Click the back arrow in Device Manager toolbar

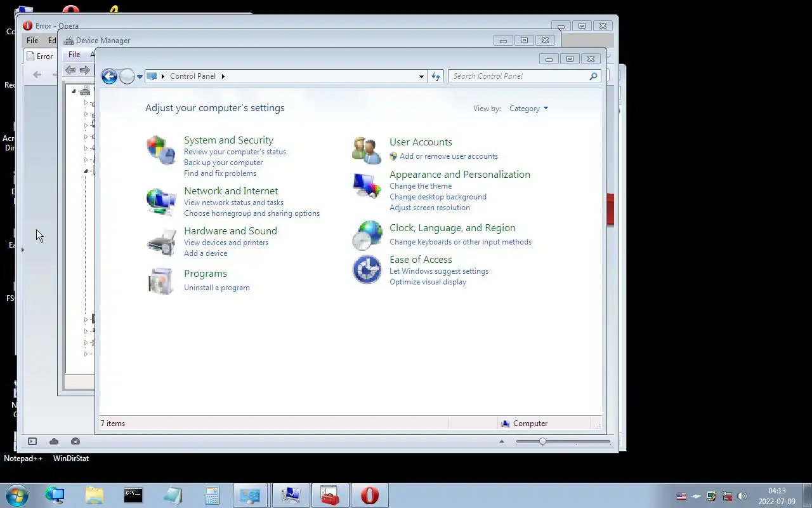[70, 70]
